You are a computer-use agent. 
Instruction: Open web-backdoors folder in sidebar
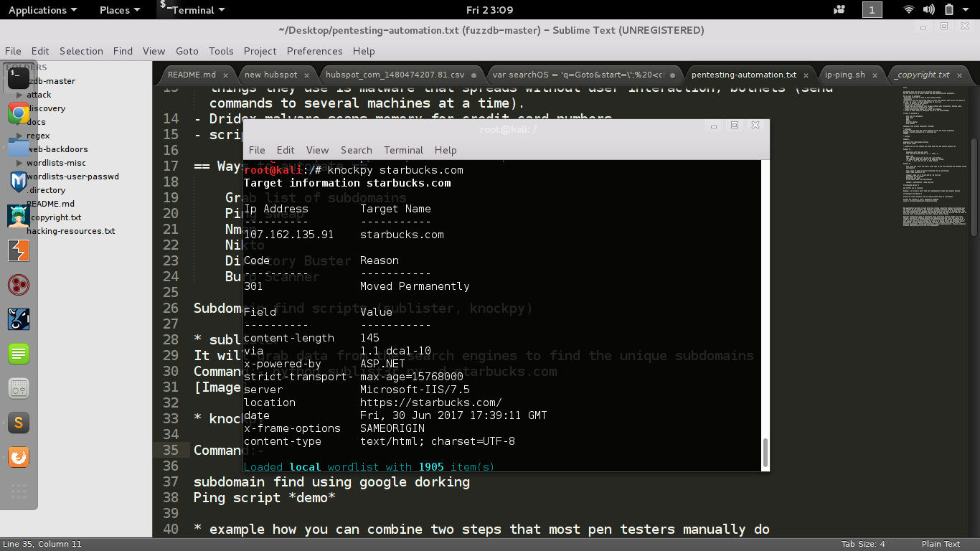pyautogui.click(x=57, y=149)
